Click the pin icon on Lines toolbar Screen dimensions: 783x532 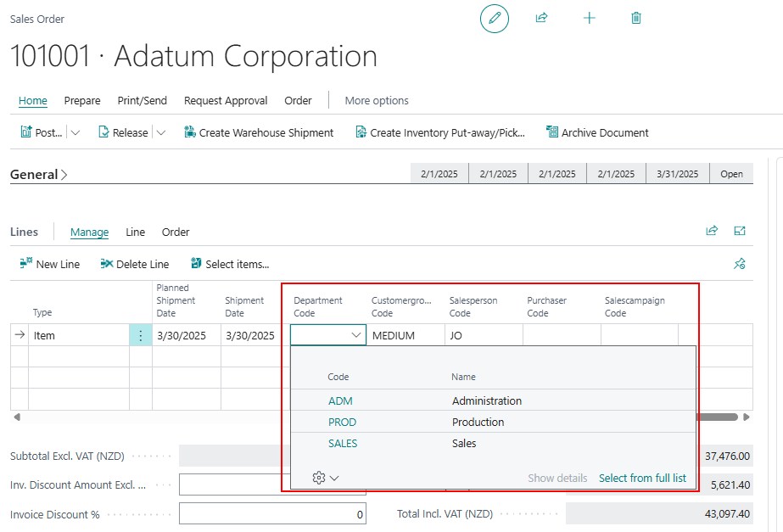tap(739, 264)
